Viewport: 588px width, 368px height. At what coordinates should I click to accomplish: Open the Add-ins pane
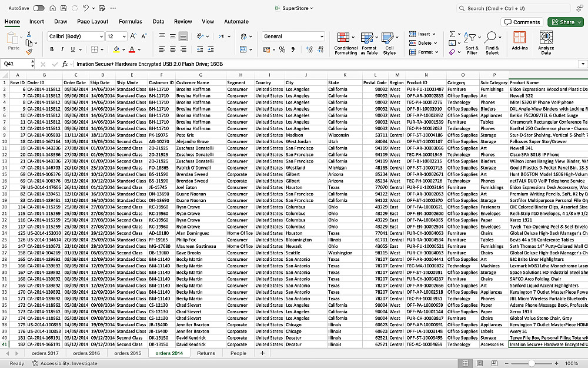point(519,41)
